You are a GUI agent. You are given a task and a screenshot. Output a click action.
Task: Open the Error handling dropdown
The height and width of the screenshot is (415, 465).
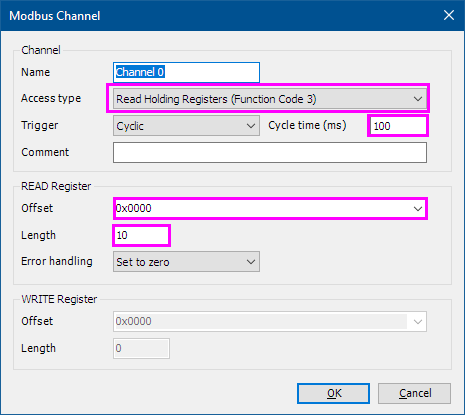[186, 262]
